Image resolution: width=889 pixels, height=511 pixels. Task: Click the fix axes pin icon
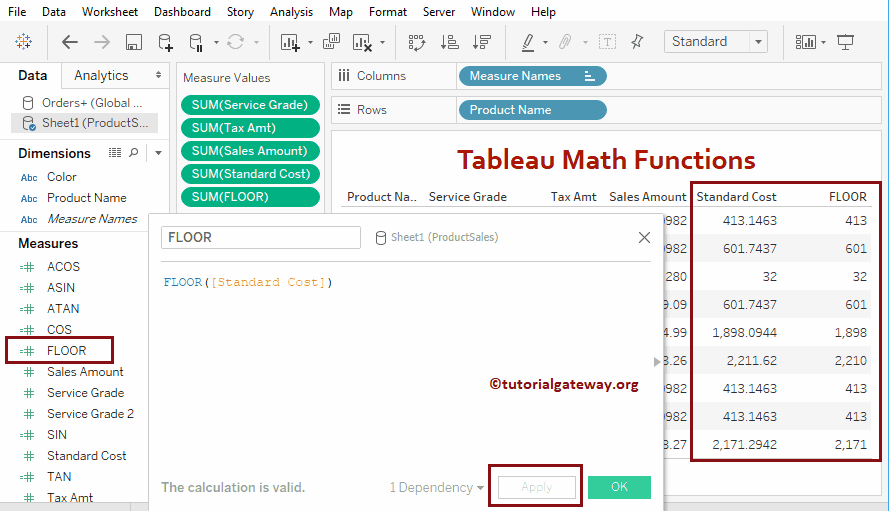[x=637, y=41]
